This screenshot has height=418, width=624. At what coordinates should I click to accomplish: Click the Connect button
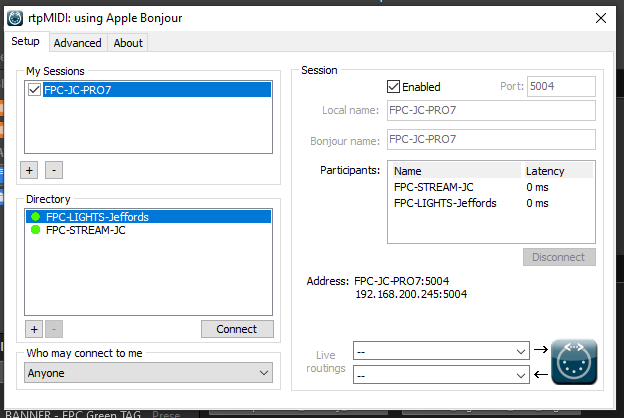237,329
